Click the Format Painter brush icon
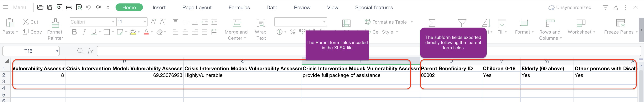The image size is (644, 102). (x=55, y=23)
